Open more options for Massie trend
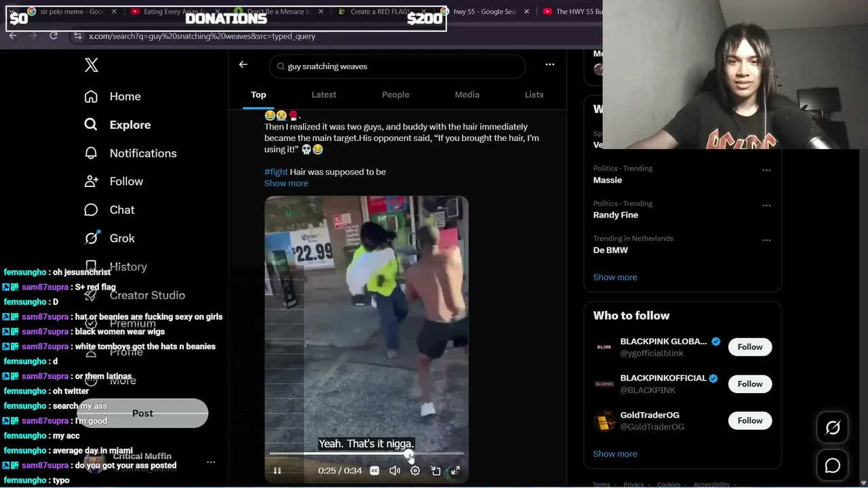Image resolution: width=868 pixels, height=488 pixels. tap(766, 170)
